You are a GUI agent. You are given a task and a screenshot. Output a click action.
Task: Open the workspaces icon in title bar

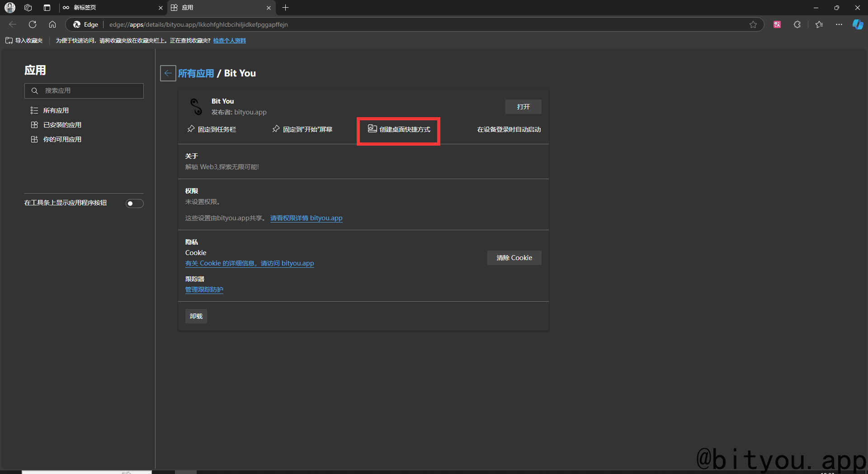(28, 8)
